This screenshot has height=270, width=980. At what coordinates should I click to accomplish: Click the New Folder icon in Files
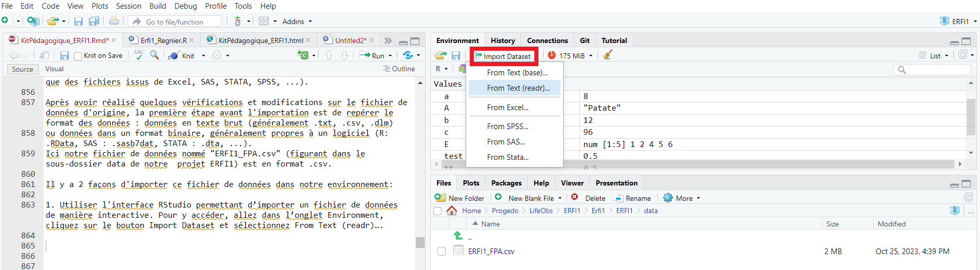tap(440, 198)
